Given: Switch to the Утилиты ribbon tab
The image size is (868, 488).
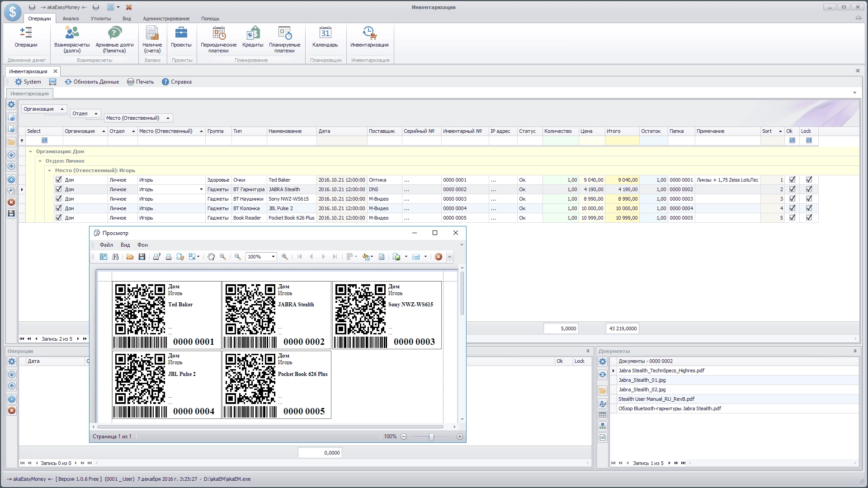Looking at the screenshot, I should pos(100,19).
